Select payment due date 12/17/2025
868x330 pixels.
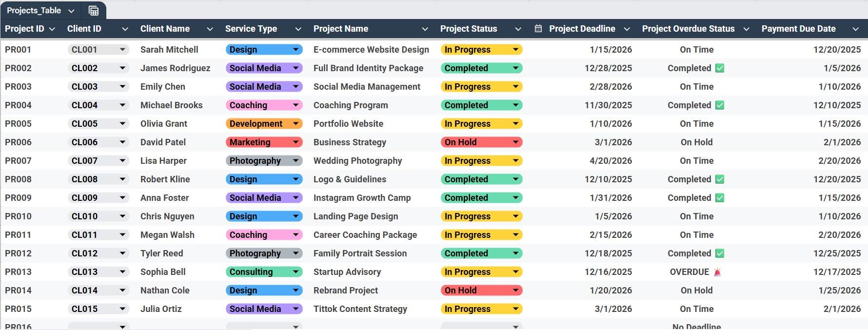[x=837, y=272]
